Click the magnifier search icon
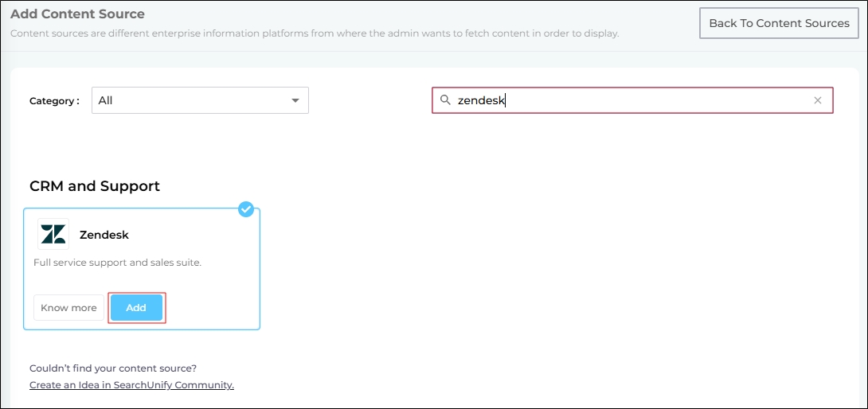The width and height of the screenshot is (868, 409). pyautogui.click(x=446, y=100)
